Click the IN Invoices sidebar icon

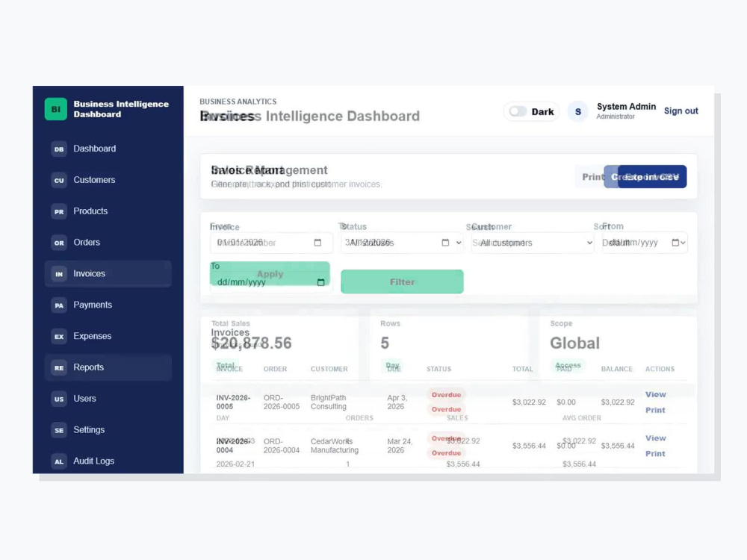pos(58,274)
